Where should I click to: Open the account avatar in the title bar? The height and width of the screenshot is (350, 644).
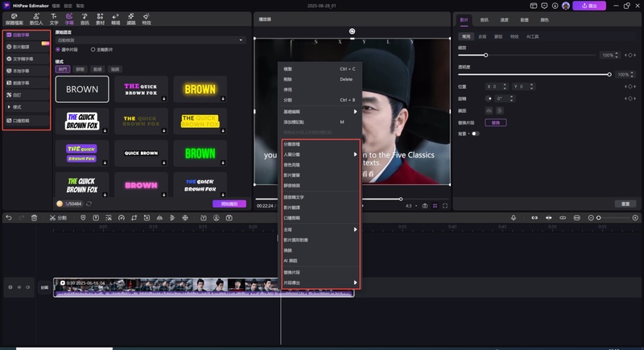click(566, 6)
